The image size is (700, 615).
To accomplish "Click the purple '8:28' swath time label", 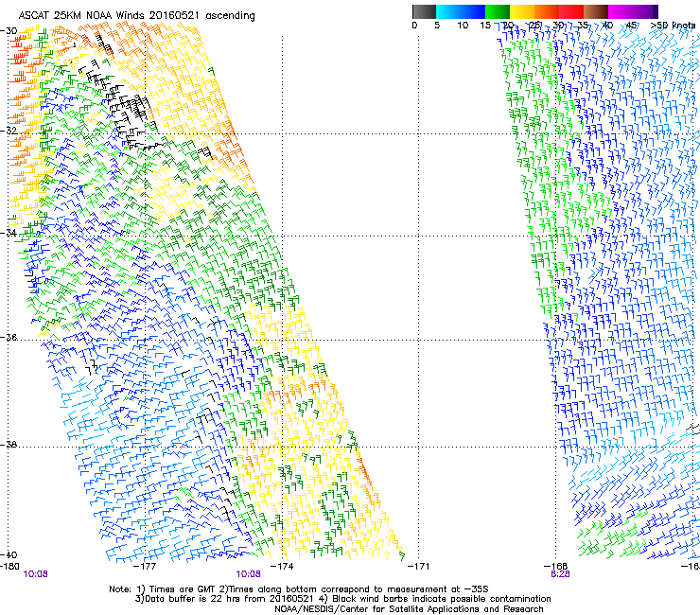I will pos(560,574).
